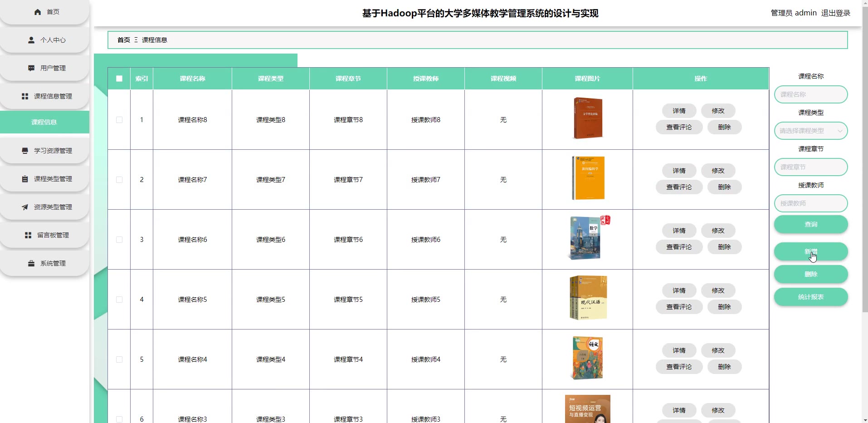Open 查看评论 for 课程名称8
Viewport: 868px width, 423px height.
[679, 127]
